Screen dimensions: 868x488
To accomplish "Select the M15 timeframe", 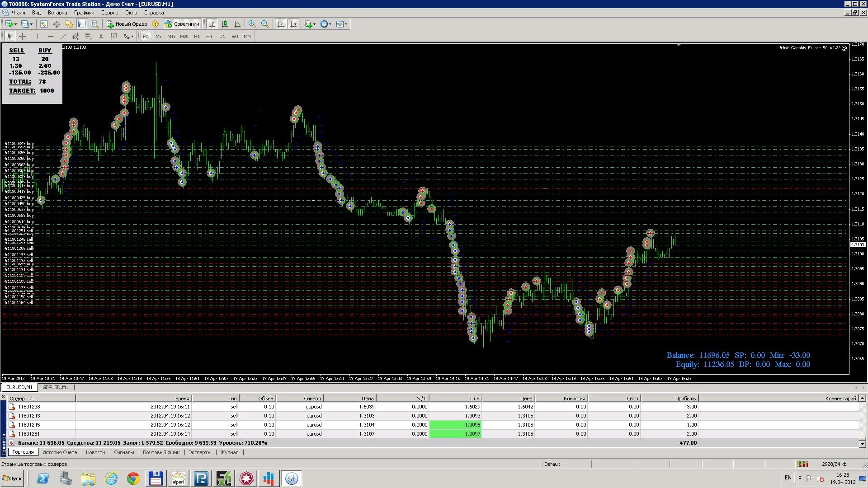I will pos(171,36).
